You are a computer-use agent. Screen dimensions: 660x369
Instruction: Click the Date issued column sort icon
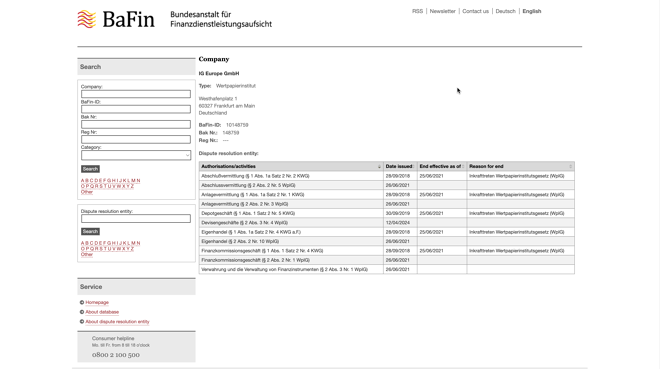(414, 167)
